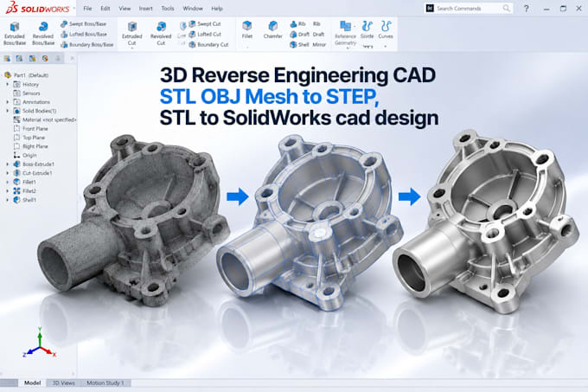Expand the Fillet1 feature arrow
Screen dimensions: 588x392
[7, 182]
